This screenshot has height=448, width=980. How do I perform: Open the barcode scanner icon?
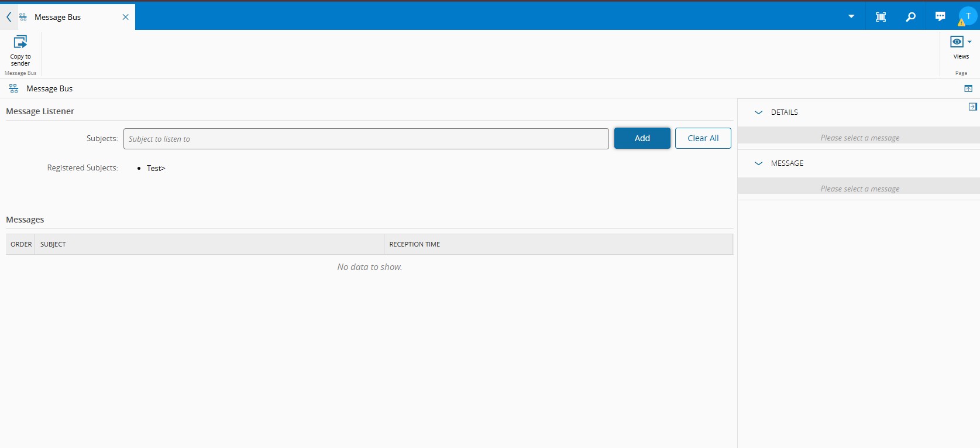(x=881, y=17)
